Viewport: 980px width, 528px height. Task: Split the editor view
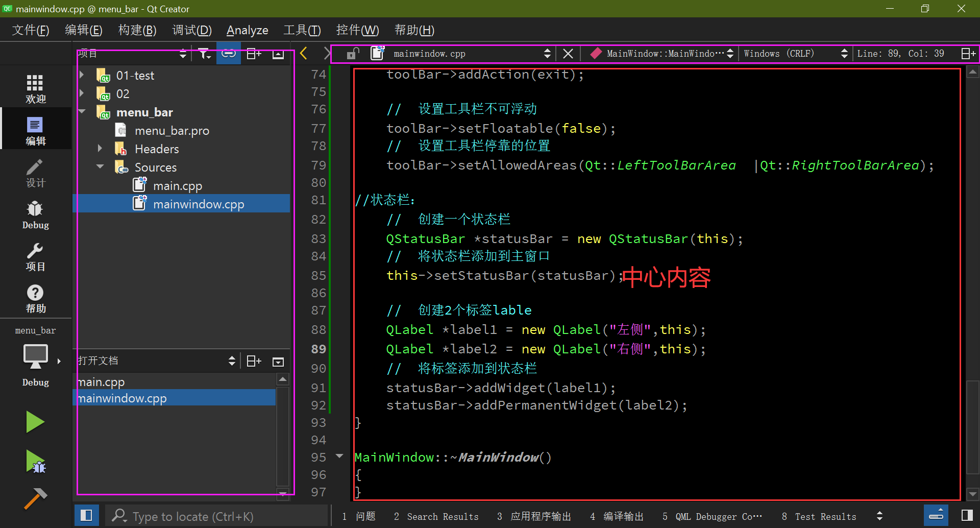click(968, 53)
